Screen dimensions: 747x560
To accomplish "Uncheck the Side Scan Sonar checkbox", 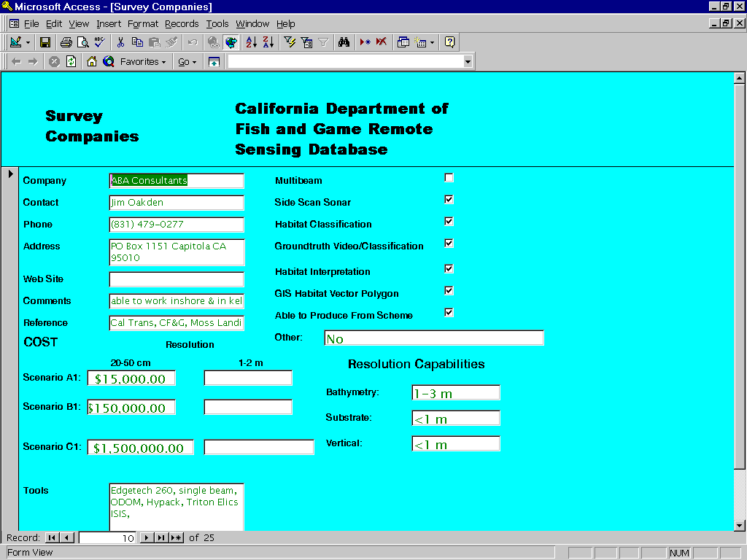I will 449,199.
